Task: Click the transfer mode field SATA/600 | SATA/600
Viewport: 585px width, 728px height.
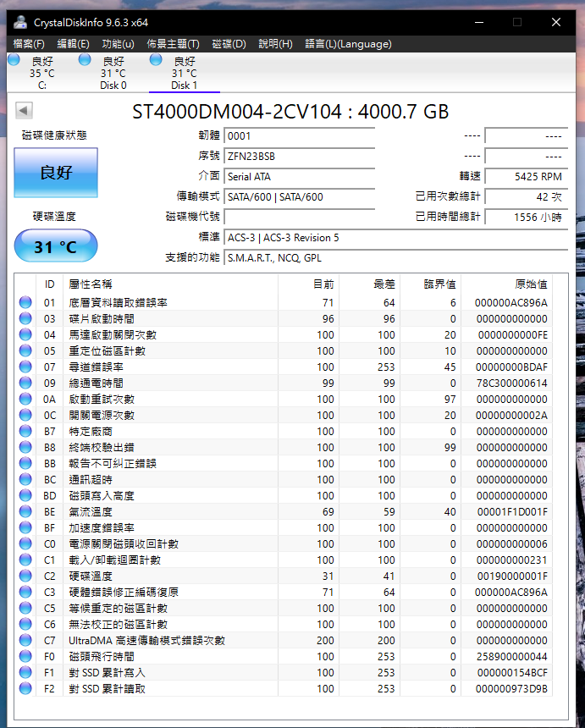Action: pyautogui.click(x=300, y=197)
